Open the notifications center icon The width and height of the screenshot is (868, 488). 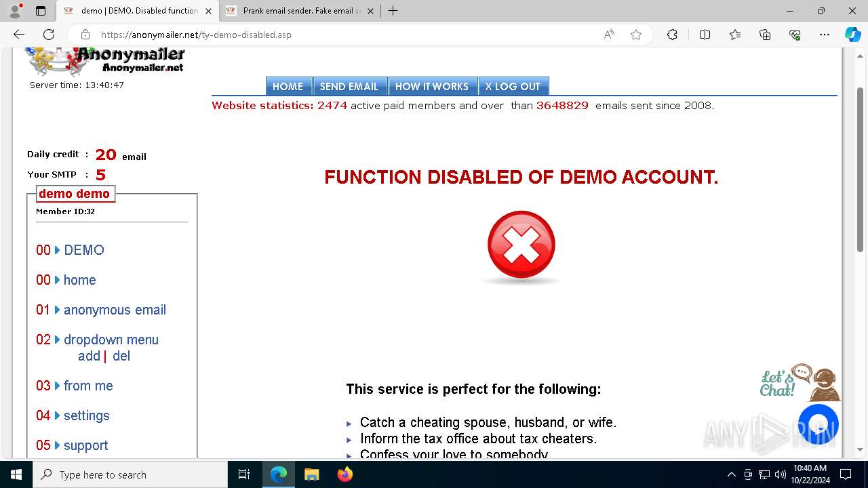[x=846, y=474]
